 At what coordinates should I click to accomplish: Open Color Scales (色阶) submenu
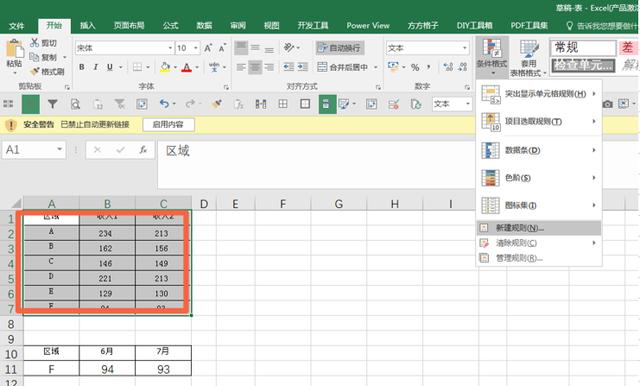[x=539, y=178]
